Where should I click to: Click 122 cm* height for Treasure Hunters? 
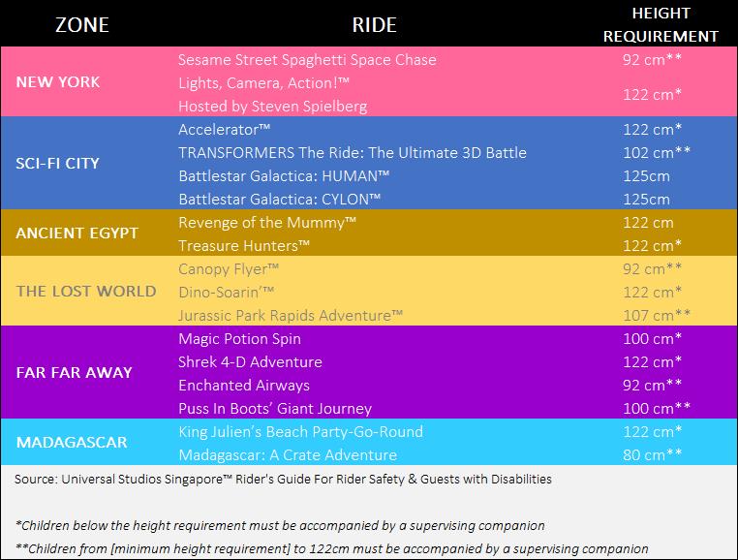click(652, 246)
